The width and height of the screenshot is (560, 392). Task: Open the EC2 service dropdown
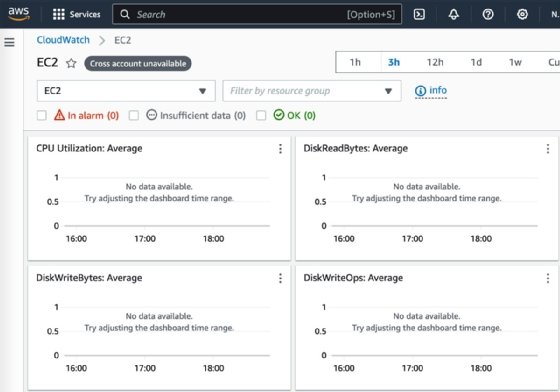point(126,91)
